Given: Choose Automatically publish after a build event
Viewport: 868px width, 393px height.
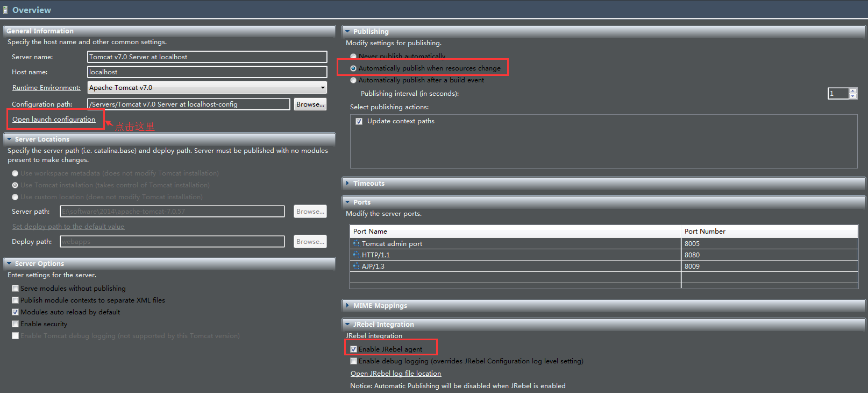Looking at the screenshot, I should click(x=353, y=80).
